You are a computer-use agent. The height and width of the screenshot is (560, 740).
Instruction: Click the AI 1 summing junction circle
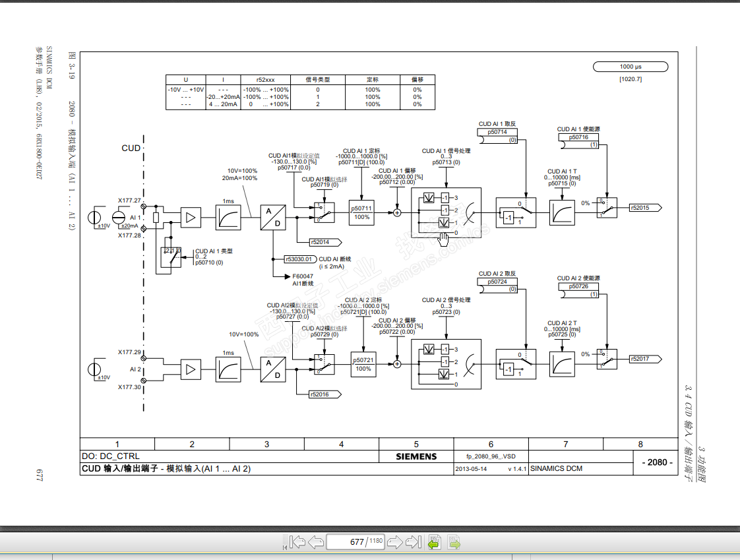397,213
